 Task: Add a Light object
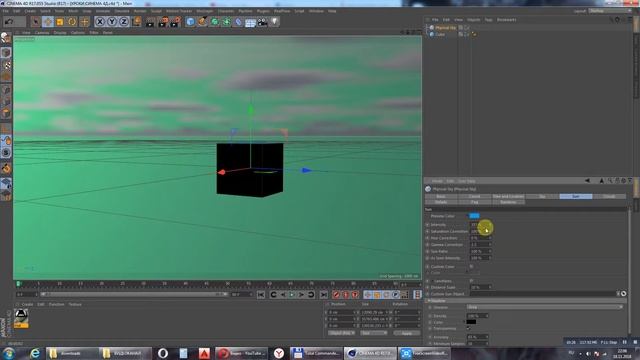pos(274,22)
